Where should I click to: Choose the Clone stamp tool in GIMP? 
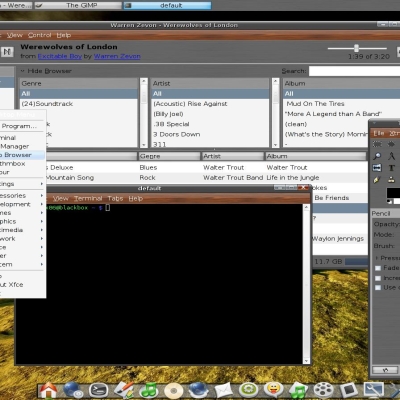pos(391,180)
